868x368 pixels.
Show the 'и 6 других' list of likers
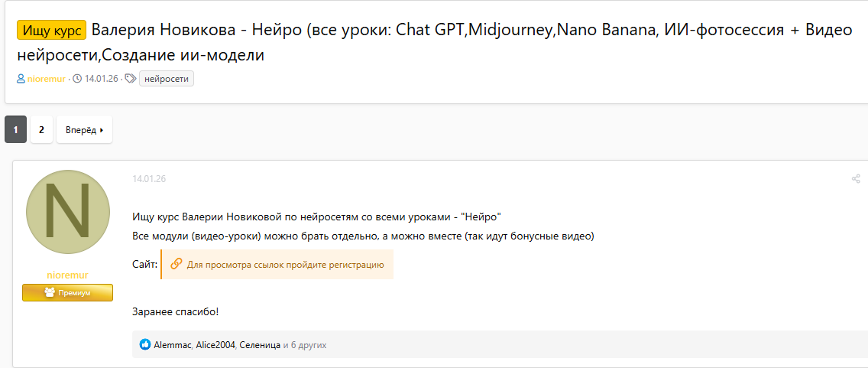pyautogui.click(x=305, y=345)
